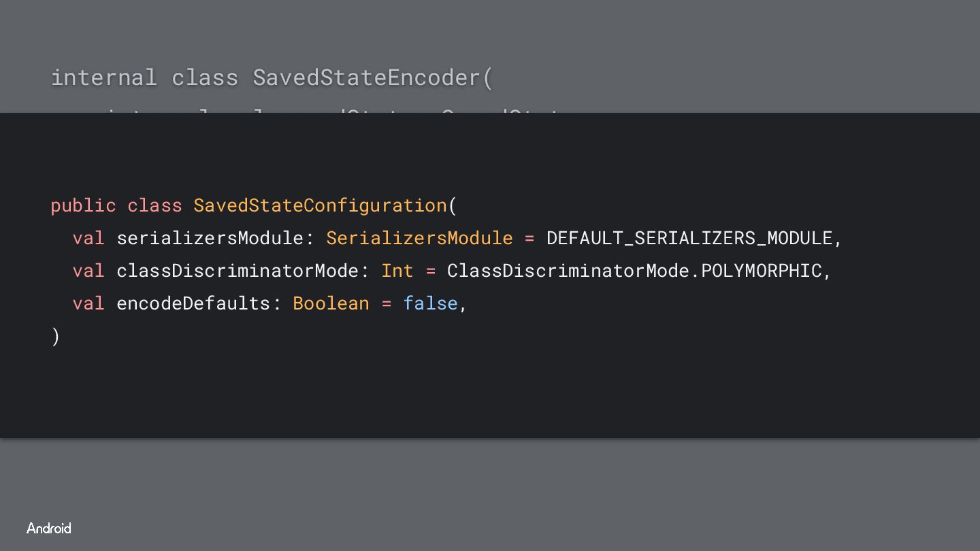Click 'class' keyword after public
The height and width of the screenshot is (551, 980).
tap(154, 205)
